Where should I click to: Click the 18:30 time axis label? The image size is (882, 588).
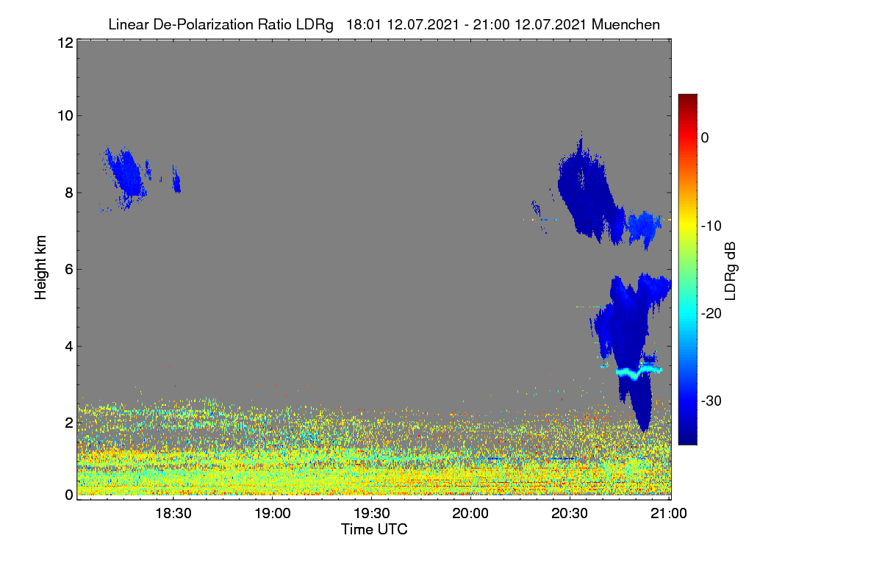[173, 514]
